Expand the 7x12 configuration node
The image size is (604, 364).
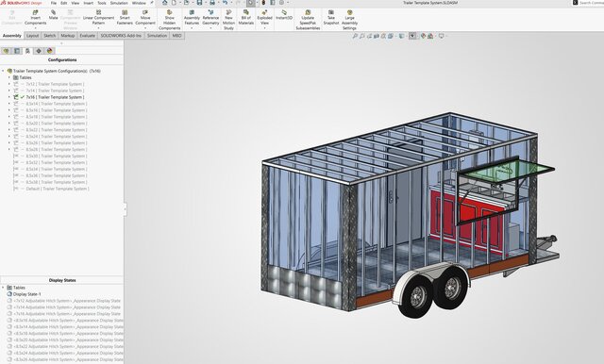coord(9,84)
